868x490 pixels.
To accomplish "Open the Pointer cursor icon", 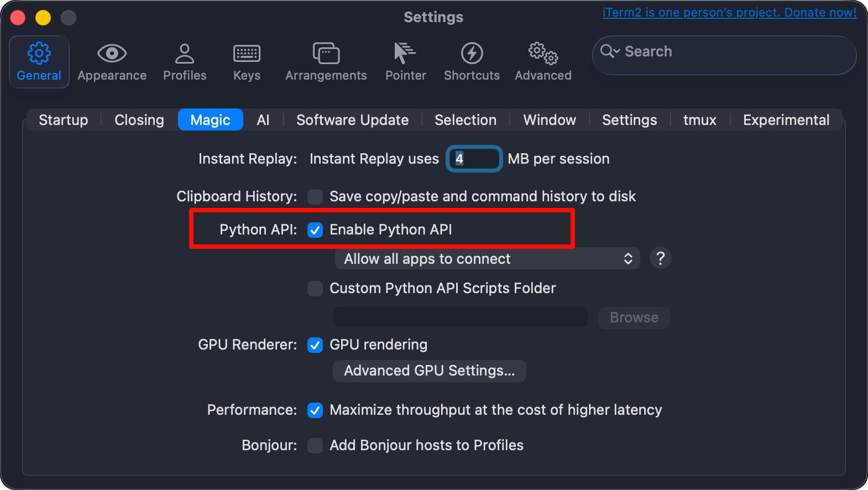I will pos(405,54).
